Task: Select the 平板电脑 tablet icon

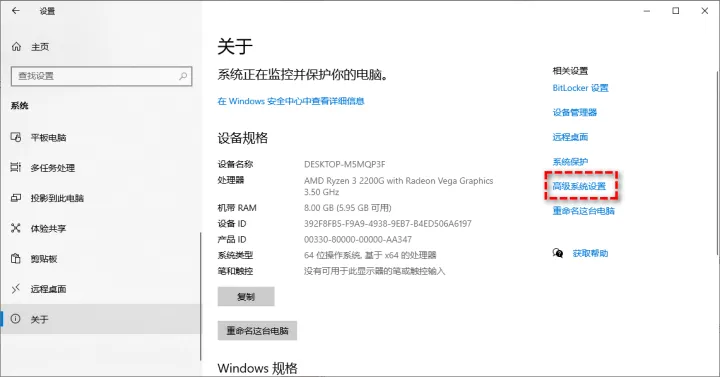Action: point(16,137)
